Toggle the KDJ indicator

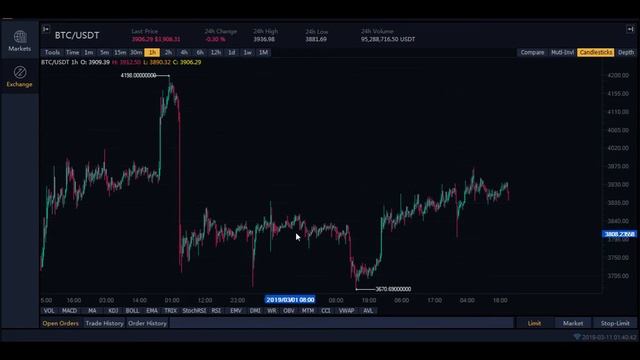pyautogui.click(x=113, y=311)
